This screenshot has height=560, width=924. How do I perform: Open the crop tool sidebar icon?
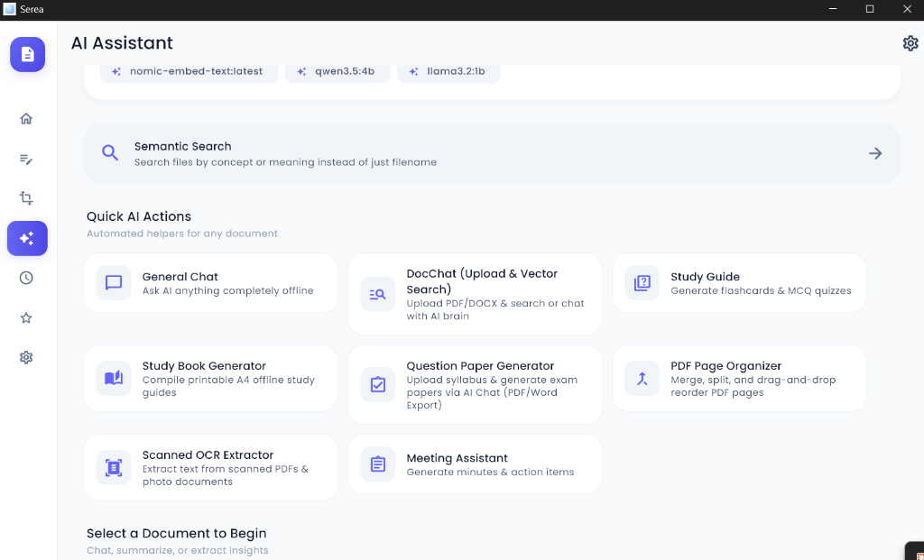pyautogui.click(x=26, y=197)
